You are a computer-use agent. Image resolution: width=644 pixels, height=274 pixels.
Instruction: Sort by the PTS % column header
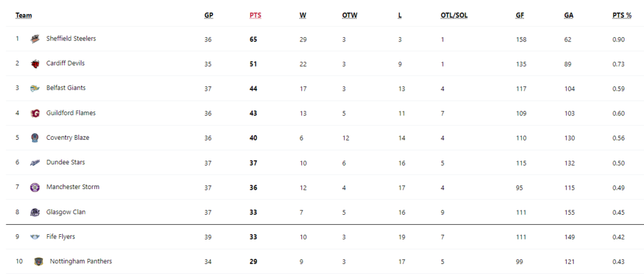(x=622, y=16)
